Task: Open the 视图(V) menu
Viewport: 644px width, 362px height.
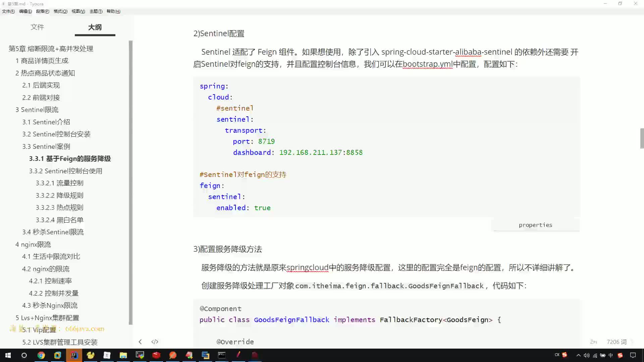Action: (78, 11)
